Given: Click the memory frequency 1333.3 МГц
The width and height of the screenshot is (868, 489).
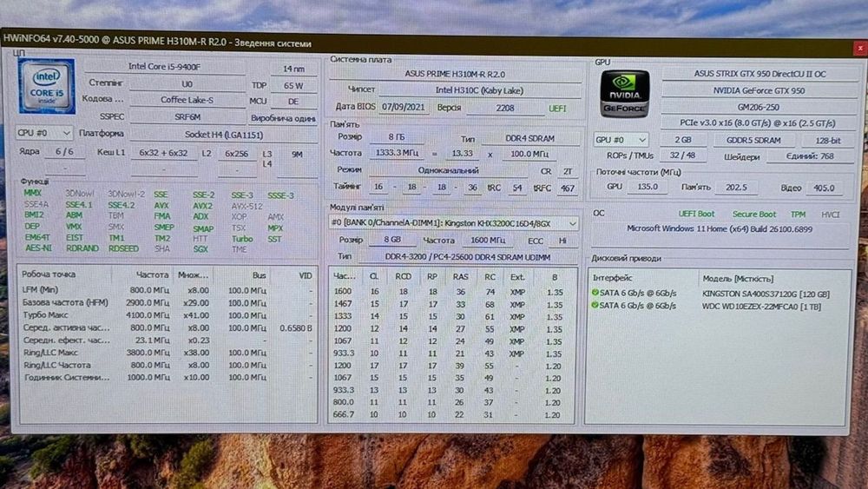Looking at the screenshot, I should tap(396, 152).
